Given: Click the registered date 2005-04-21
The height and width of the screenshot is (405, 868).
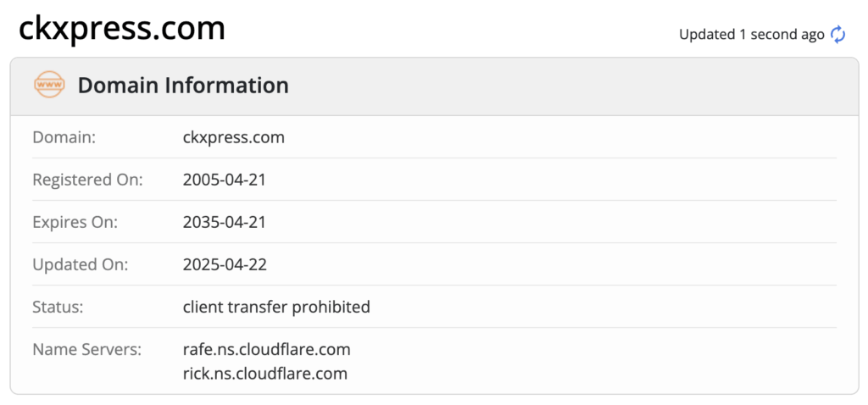Looking at the screenshot, I should [x=224, y=180].
